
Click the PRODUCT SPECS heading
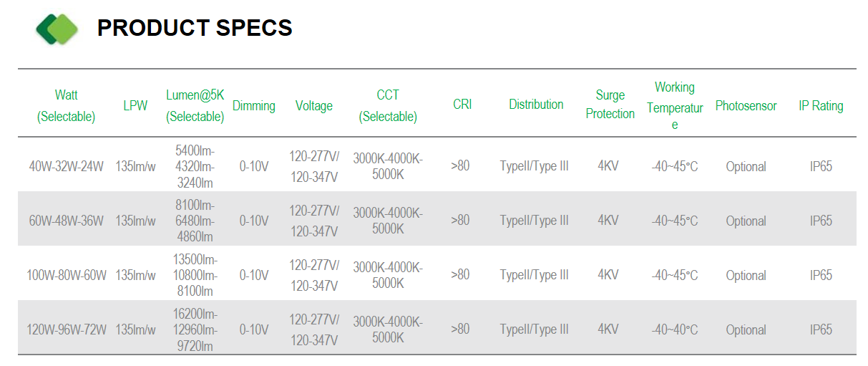point(195,28)
